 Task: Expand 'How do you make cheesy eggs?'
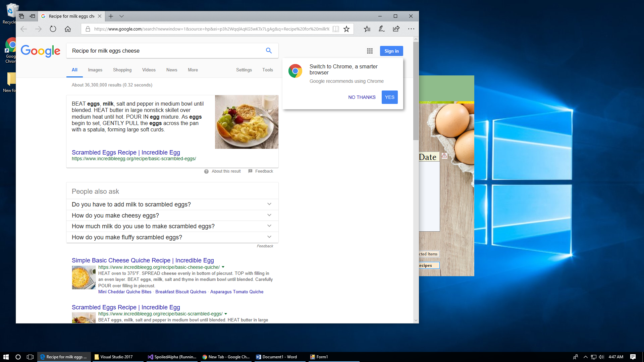click(x=269, y=215)
